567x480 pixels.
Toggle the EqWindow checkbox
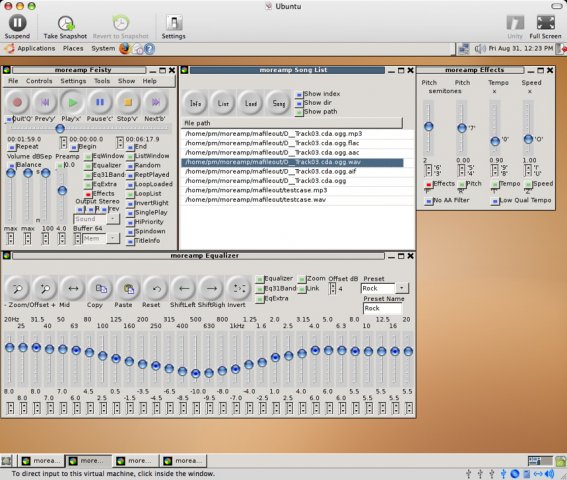(x=88, y=157)
